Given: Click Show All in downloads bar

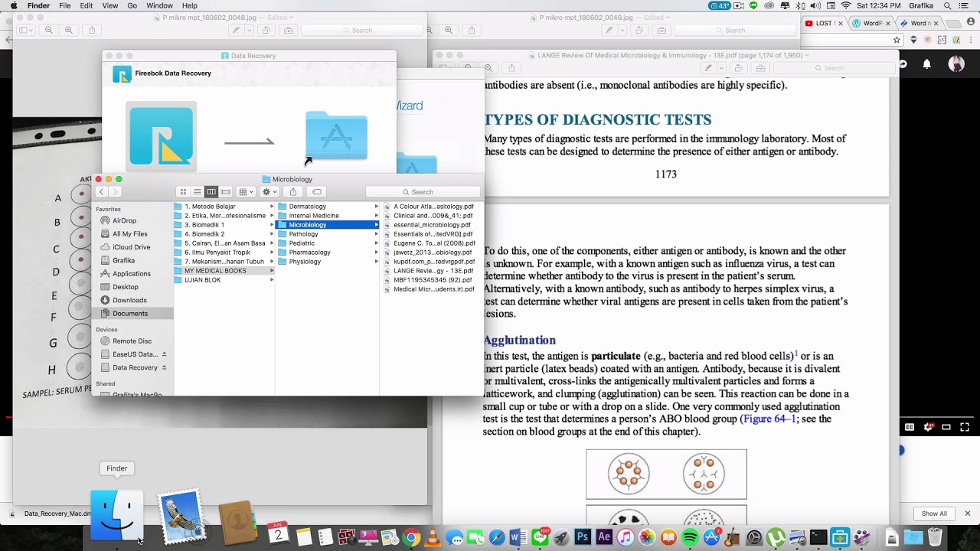Looking at the screenshot, I should click(x=934, y=514).
